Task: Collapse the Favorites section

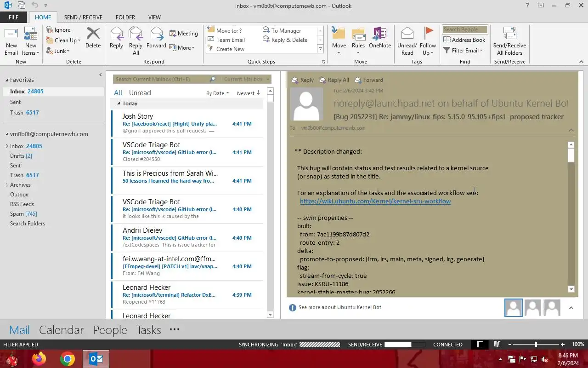Action: [x=7, y=80]
